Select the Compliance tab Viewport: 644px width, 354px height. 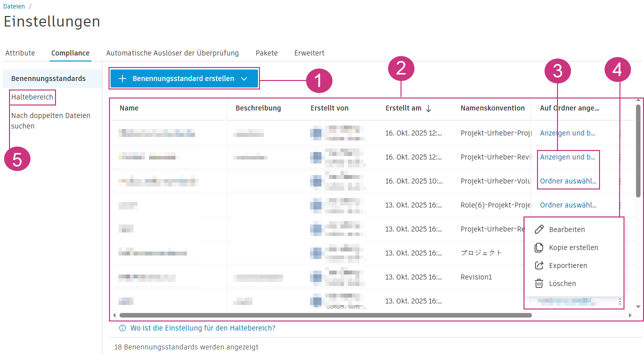70,53
